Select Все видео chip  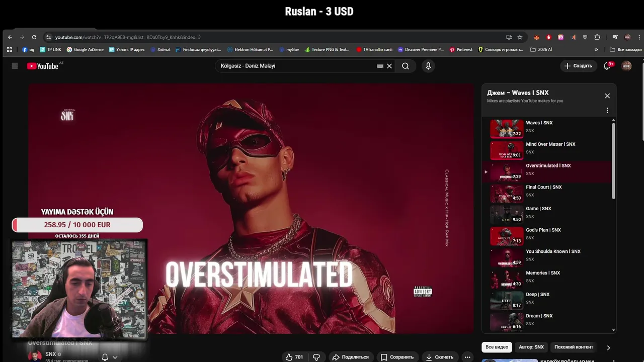coord(497,347)
